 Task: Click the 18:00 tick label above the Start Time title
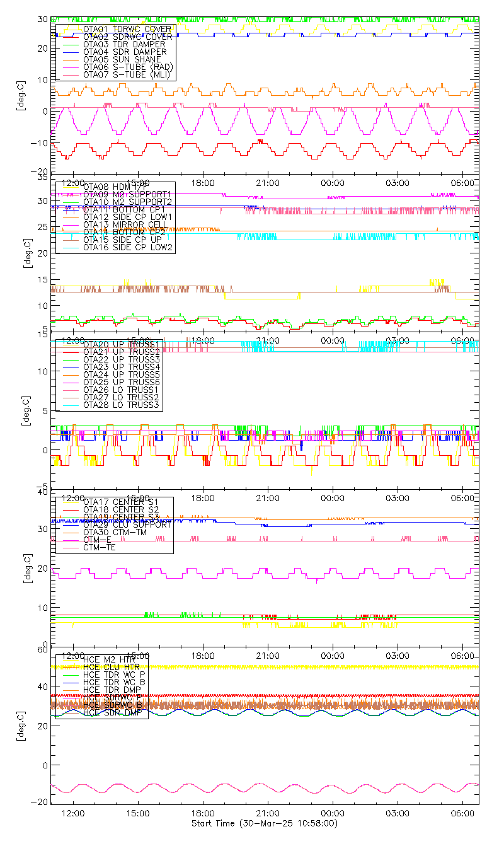click(203, 813)
